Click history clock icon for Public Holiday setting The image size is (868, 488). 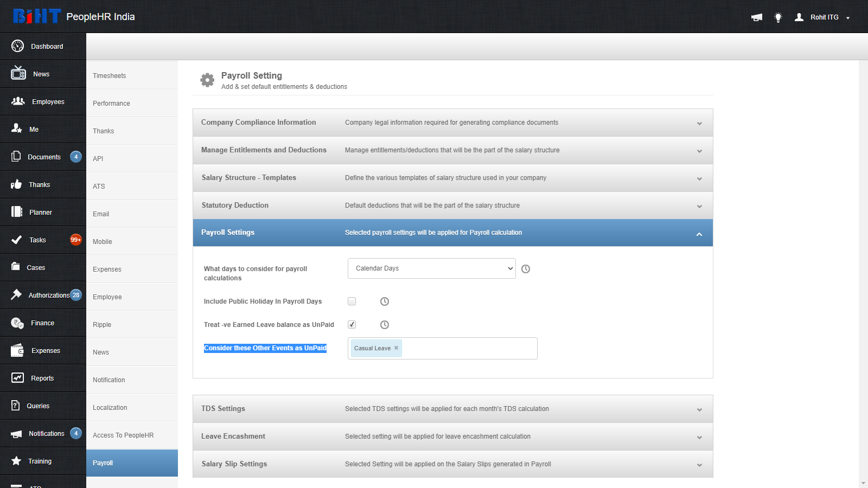[x=385, y=301]
